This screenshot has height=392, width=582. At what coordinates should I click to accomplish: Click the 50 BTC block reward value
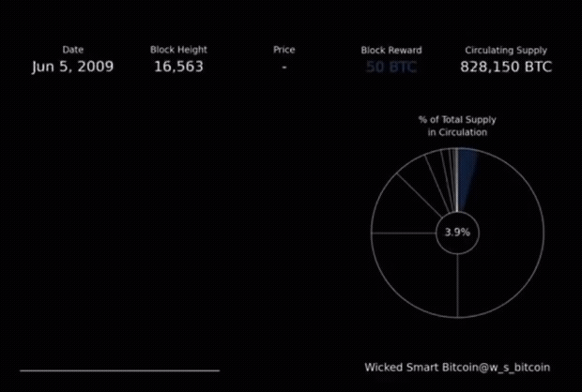point(391,68)
